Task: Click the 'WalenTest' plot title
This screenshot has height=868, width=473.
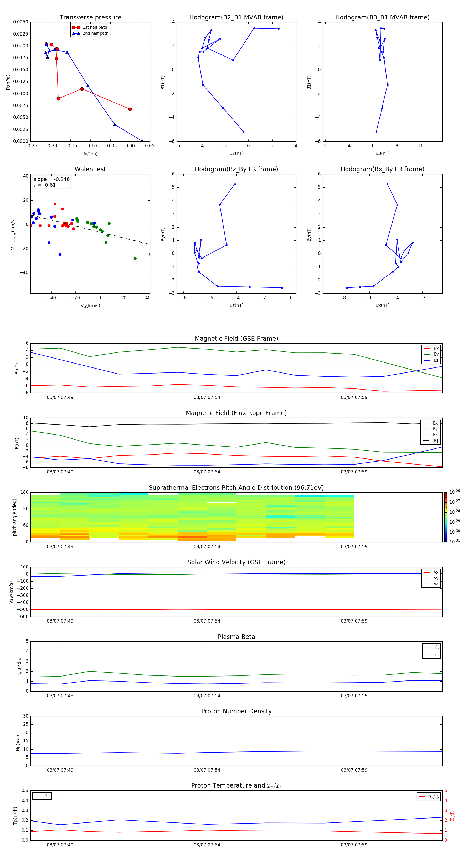Action: tap(90, 169)
